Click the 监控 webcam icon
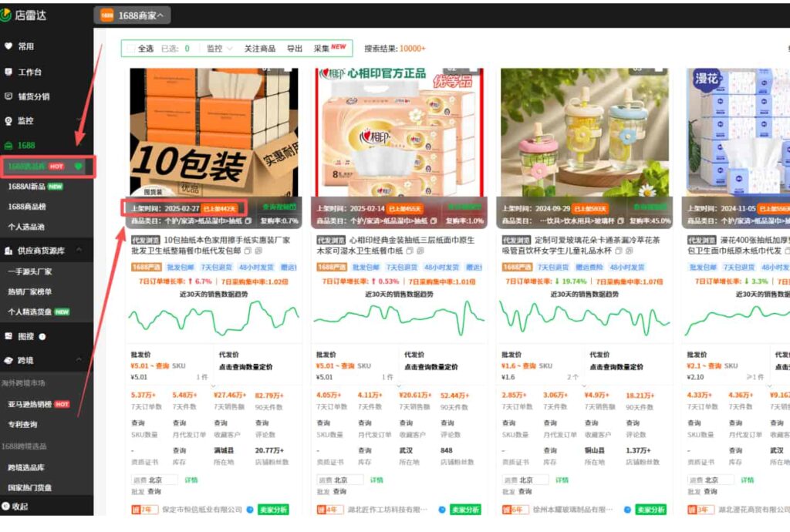790x532 pixels. click(8, 121)
